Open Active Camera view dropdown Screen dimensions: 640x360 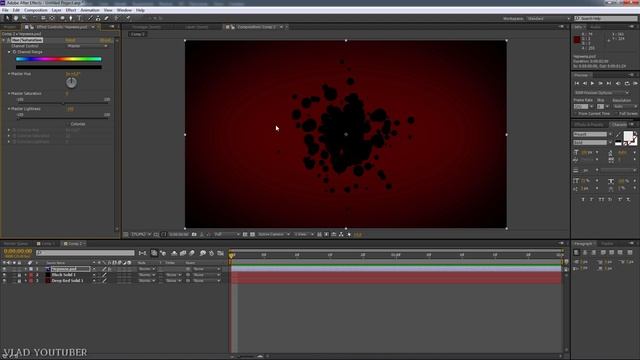point(273,234)
